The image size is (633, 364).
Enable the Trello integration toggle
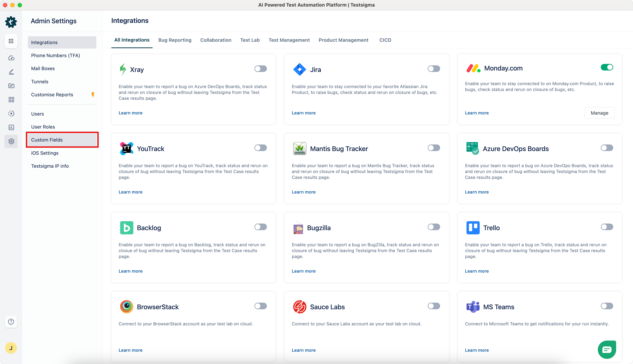[x=607, y=227]
